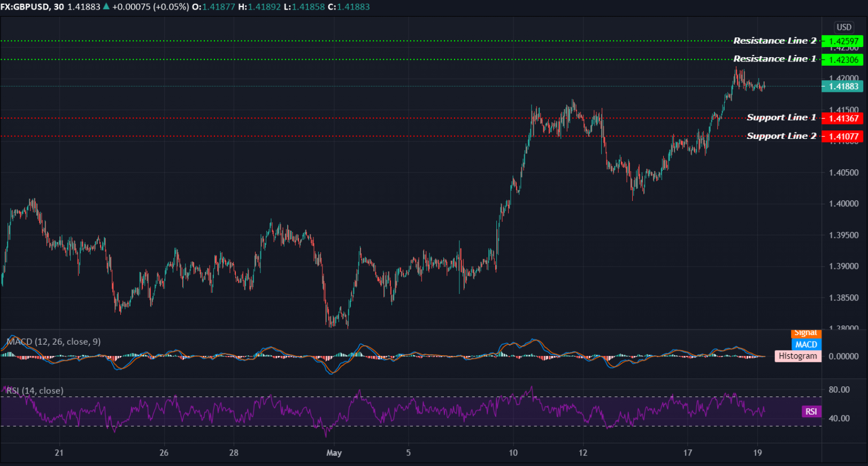This screenshot has width=868, height=466.
Task: Click the orange Signal label tag
Action: 806,333
